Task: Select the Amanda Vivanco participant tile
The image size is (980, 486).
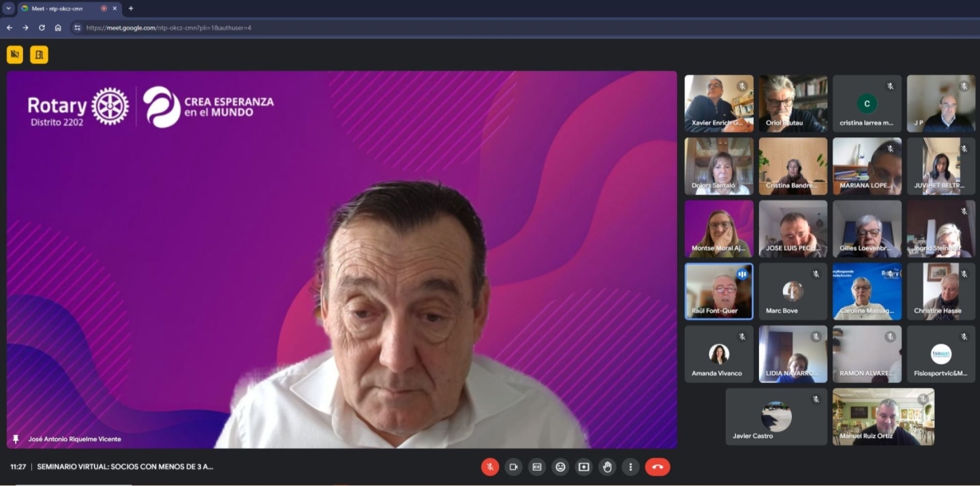Action: pos(718,354)
